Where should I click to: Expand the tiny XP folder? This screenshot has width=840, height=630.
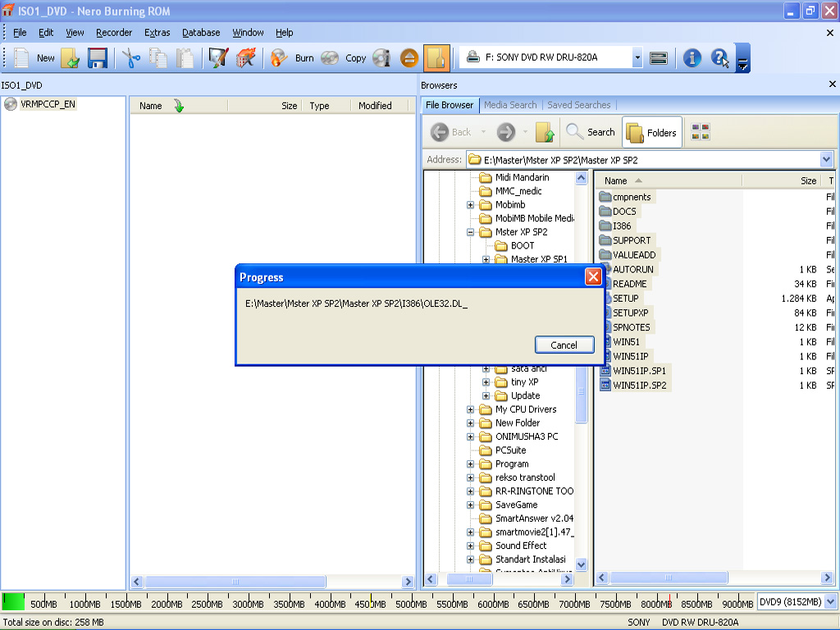click(x=486, y=382)
